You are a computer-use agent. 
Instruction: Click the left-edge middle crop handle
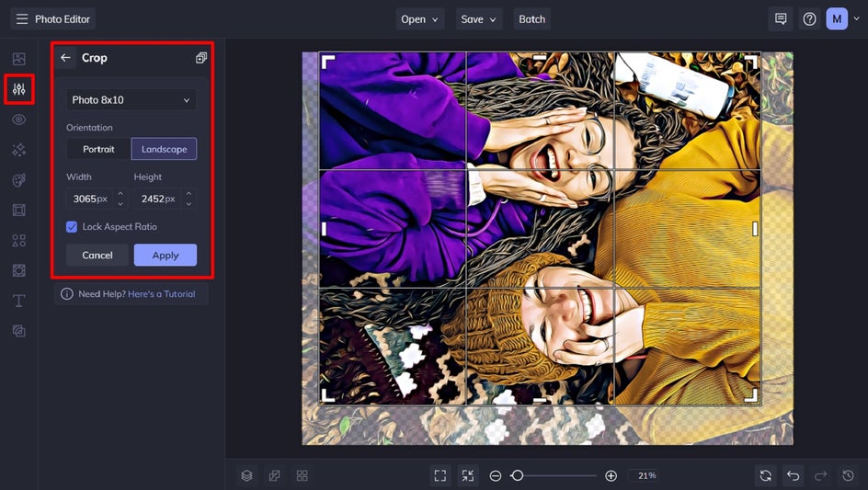click(x=324, y=229)
